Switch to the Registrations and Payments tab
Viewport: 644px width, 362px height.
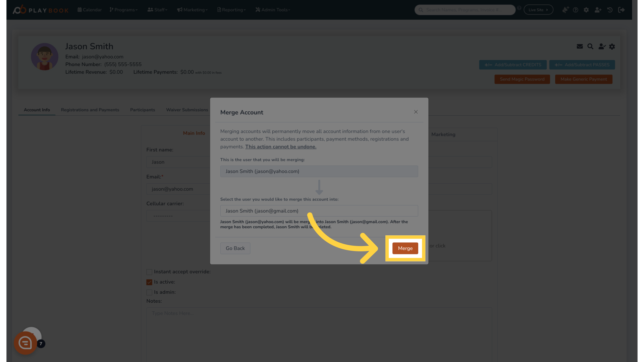click(x=90, y=110)
